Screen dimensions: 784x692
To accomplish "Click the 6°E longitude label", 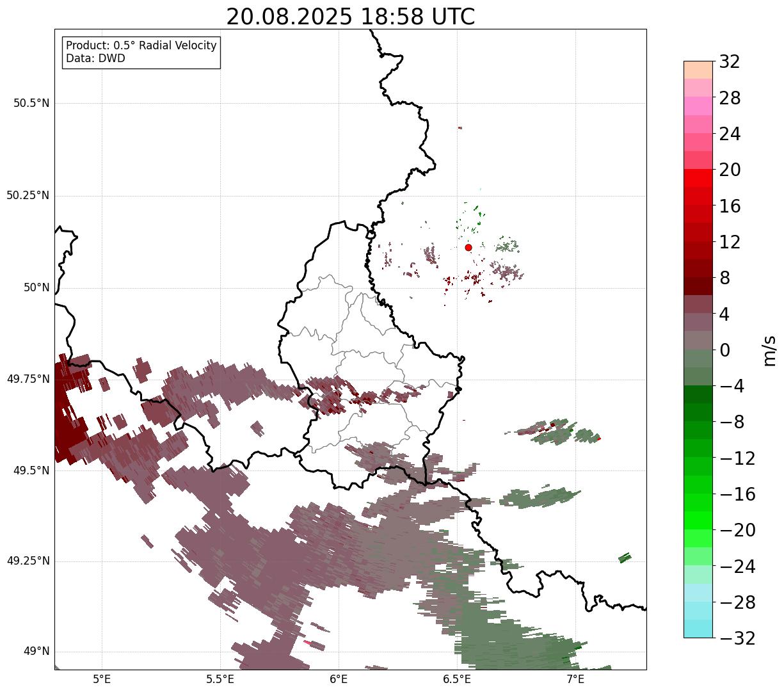I will click(339, 679).
